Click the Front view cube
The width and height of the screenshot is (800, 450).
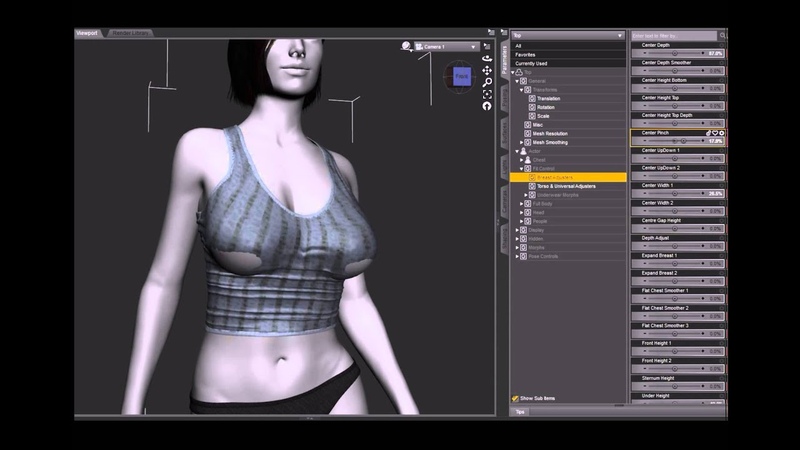click(x=462, y=77)
